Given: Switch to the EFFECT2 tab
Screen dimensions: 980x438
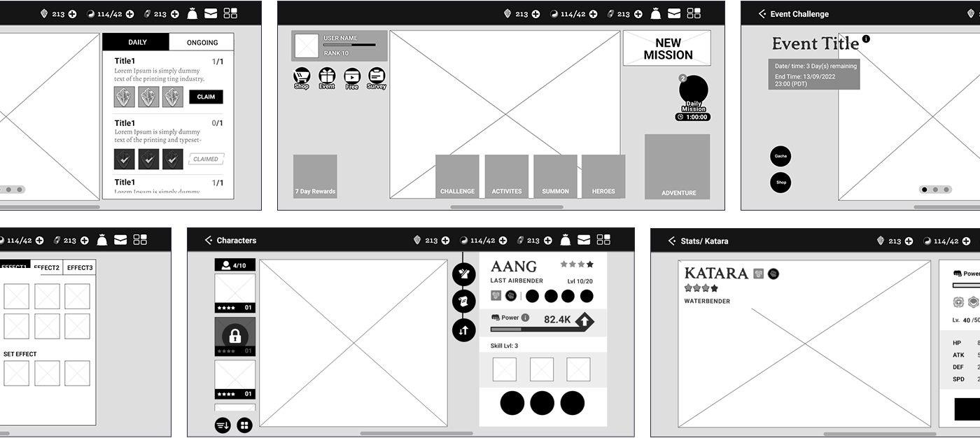Looking at the screenshot, I should coord(47,267).
